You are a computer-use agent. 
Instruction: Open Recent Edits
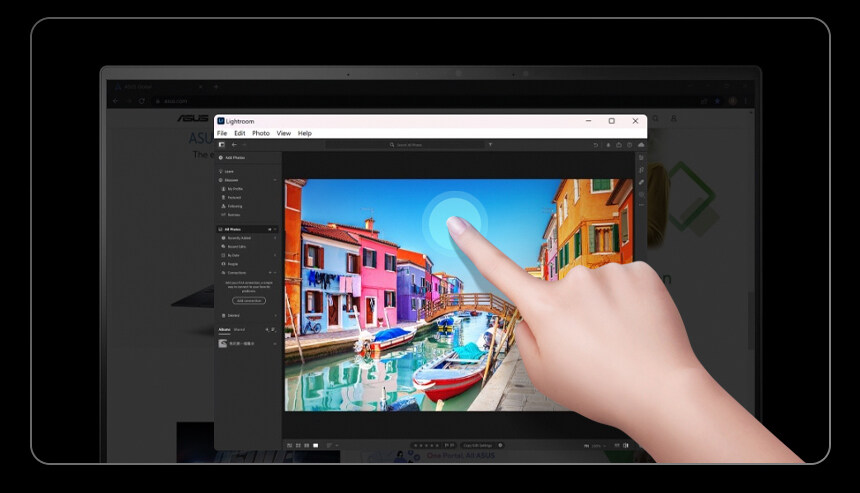pos(234,247)
